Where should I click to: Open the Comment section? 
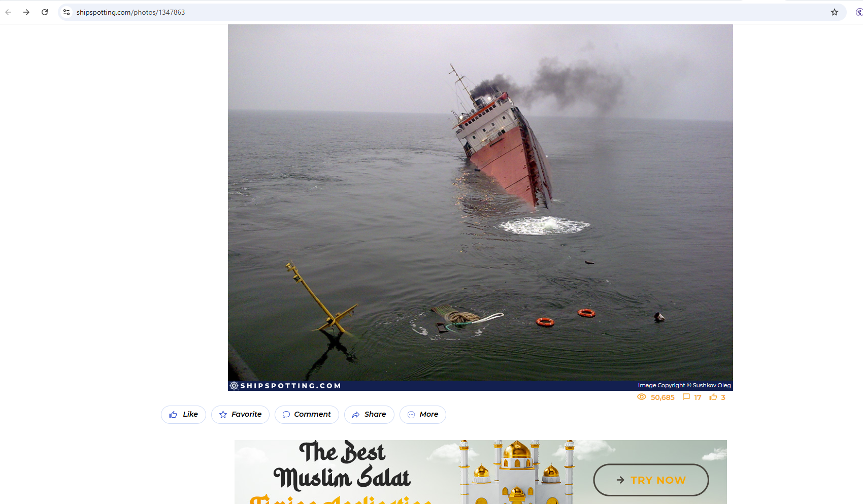[x=307, y=414]
